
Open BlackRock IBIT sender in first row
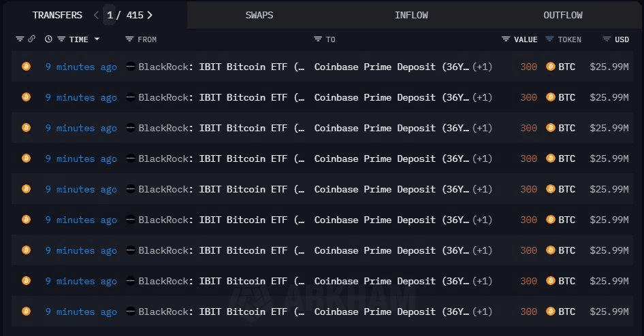216,67
